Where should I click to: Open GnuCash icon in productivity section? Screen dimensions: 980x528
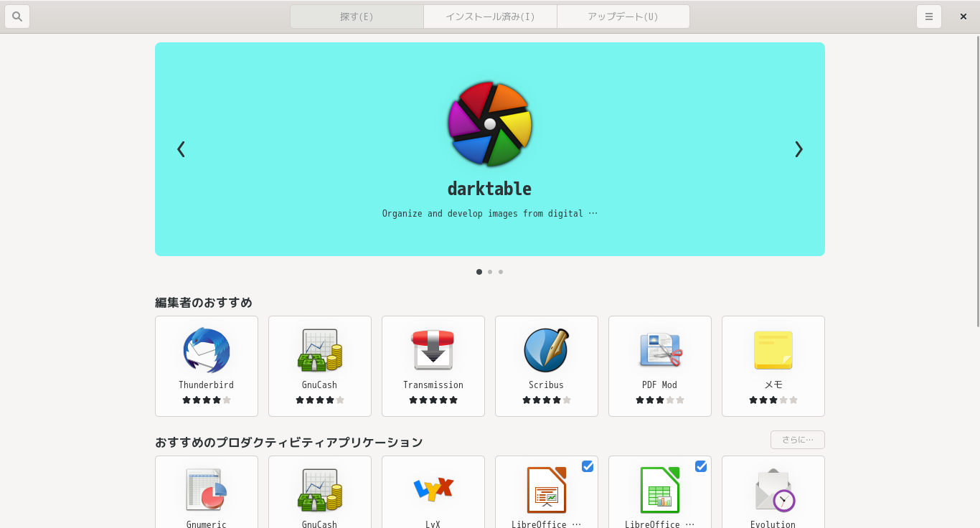(320, 489)
